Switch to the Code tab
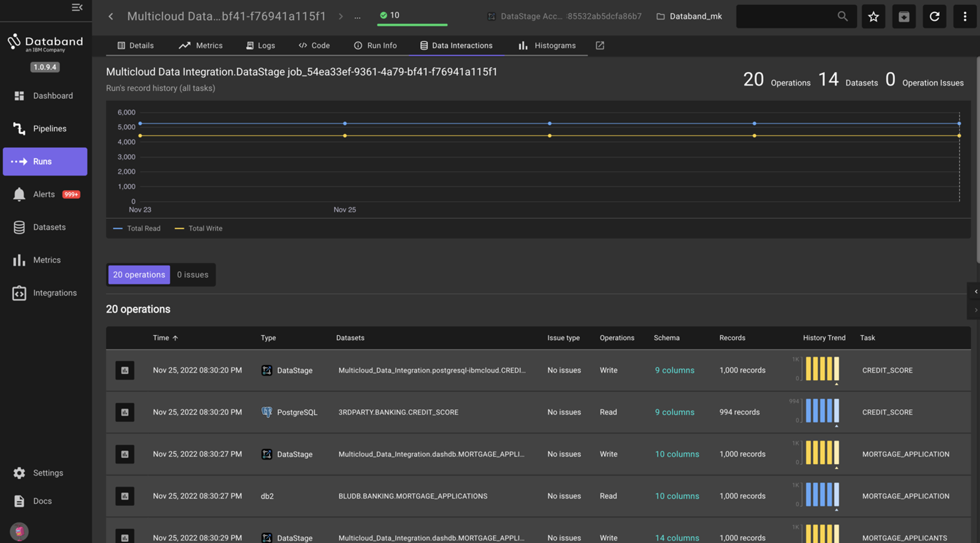The height and width of the screenshot is (543, 980). click(x=314, y=46)
